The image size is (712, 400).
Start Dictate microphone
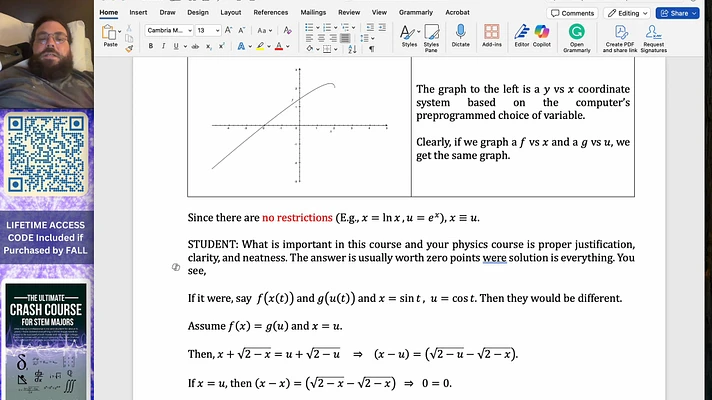click(460, 36)
